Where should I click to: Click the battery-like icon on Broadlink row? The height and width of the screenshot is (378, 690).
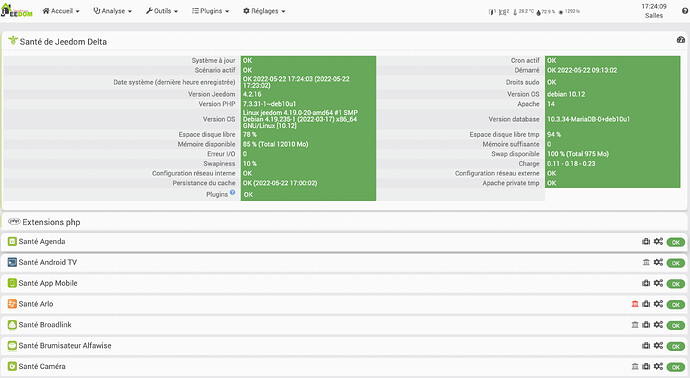(x=646, y=325)
